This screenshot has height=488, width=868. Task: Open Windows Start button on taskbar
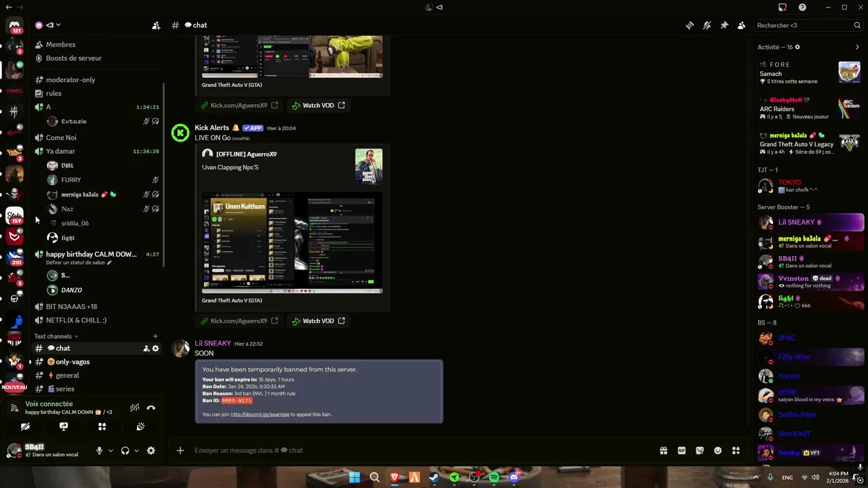355,477
